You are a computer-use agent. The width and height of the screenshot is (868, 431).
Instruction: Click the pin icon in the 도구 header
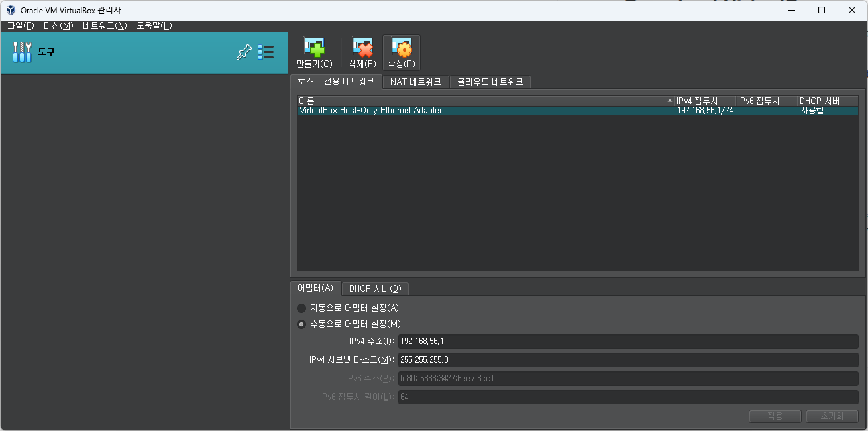point(244,51)
